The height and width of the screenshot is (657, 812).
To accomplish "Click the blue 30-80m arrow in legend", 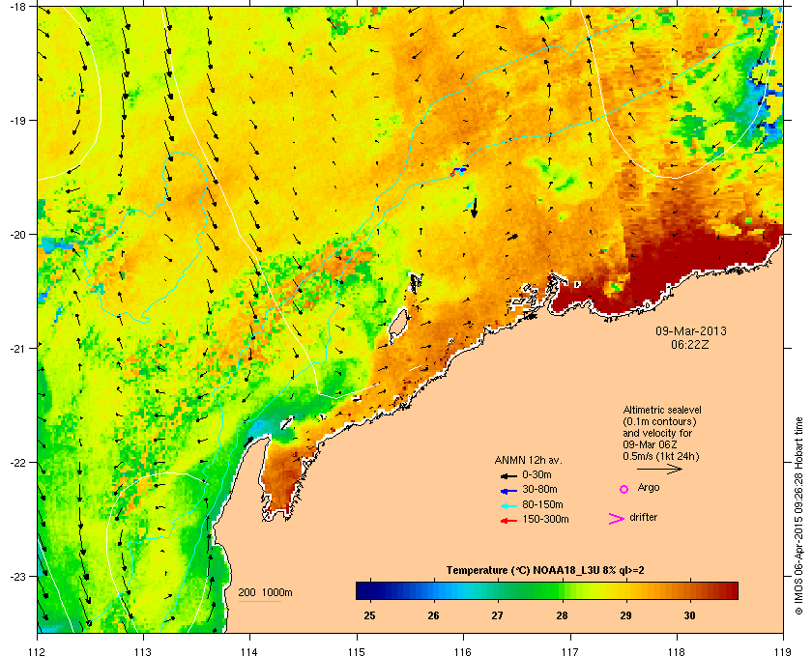I will click(508, 490).
